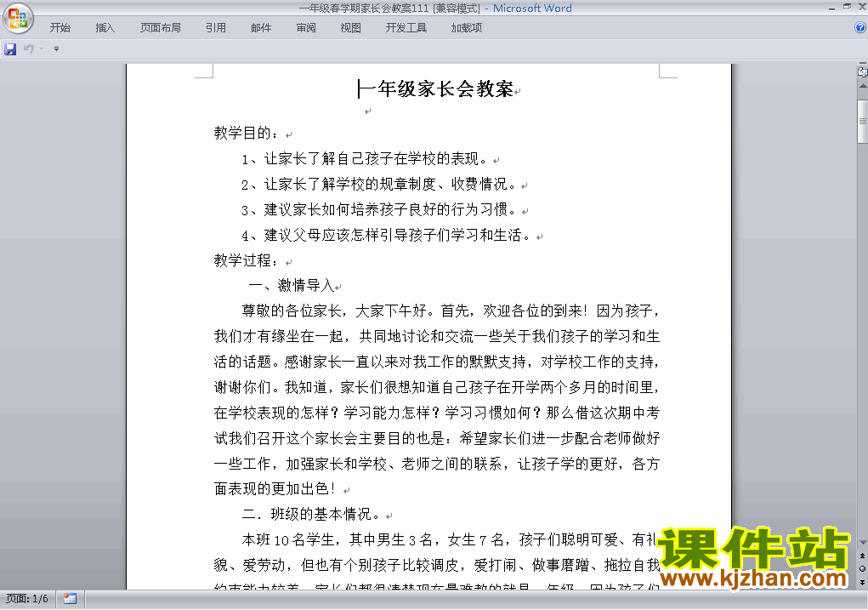The height and width of the screenshot is (610, 868).
Task: Click the line starting 尊敬的各位家长
Action: coord(451,311)
